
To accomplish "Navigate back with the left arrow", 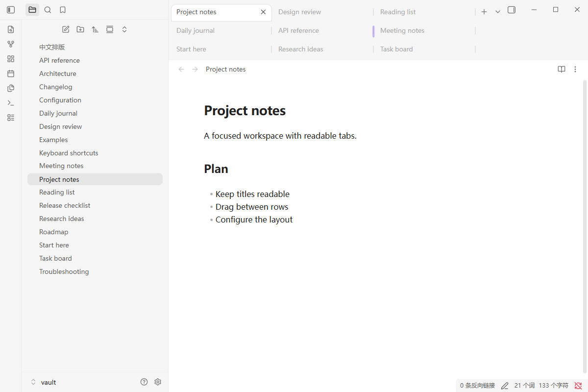I will click(181, 69).
